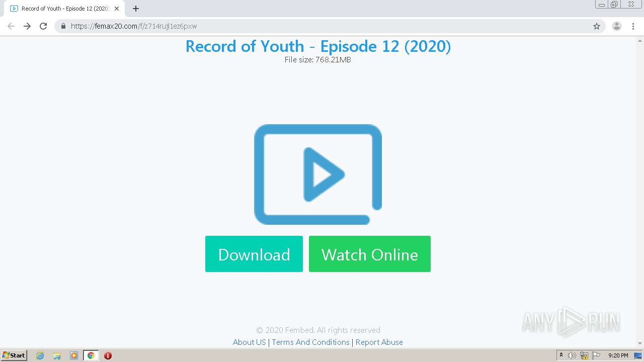Open the Chrome three-dot menu
This screenshot has width=644, height=362.
point(633,26)
